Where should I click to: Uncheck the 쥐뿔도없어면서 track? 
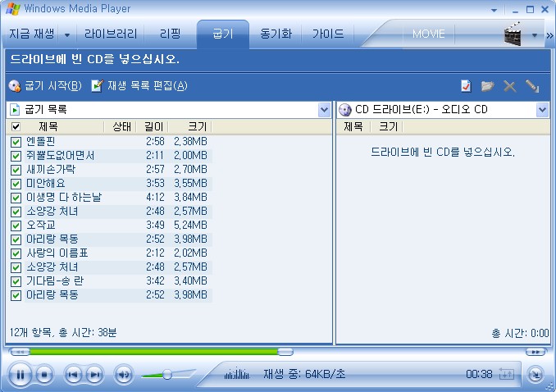tap(16, 156)
